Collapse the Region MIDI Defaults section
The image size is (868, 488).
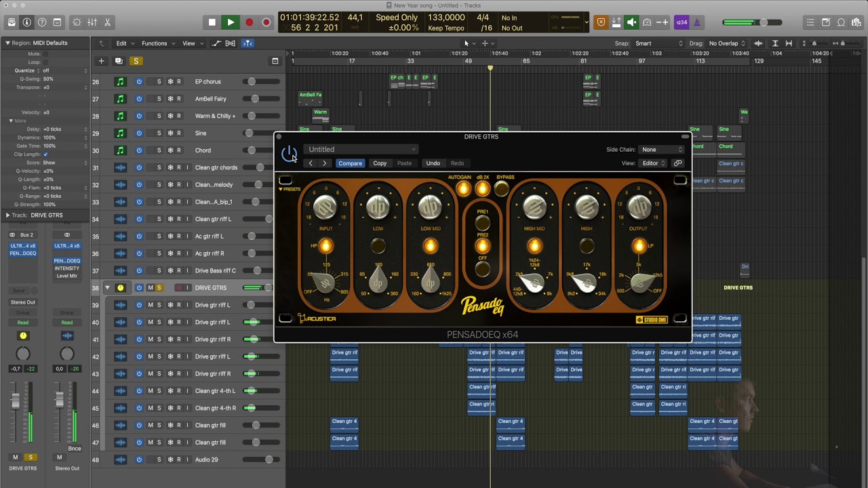7,43
